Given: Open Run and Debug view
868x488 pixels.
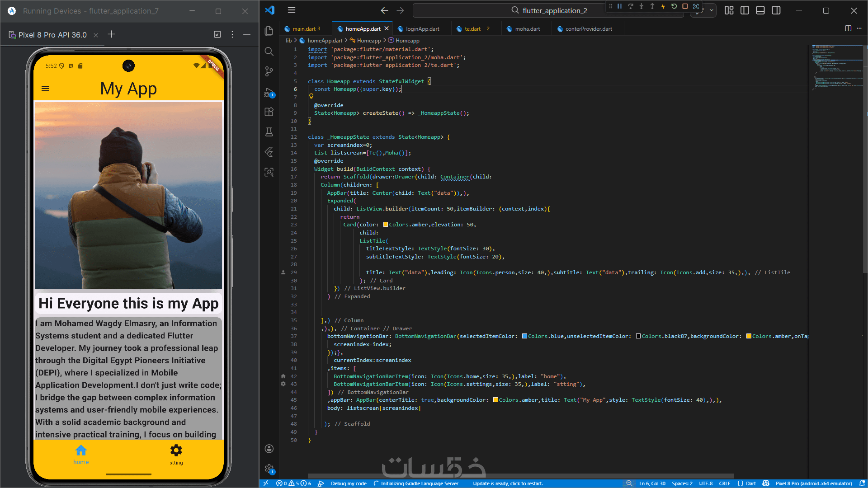Looking at the screenshot, I should point(269,93).
